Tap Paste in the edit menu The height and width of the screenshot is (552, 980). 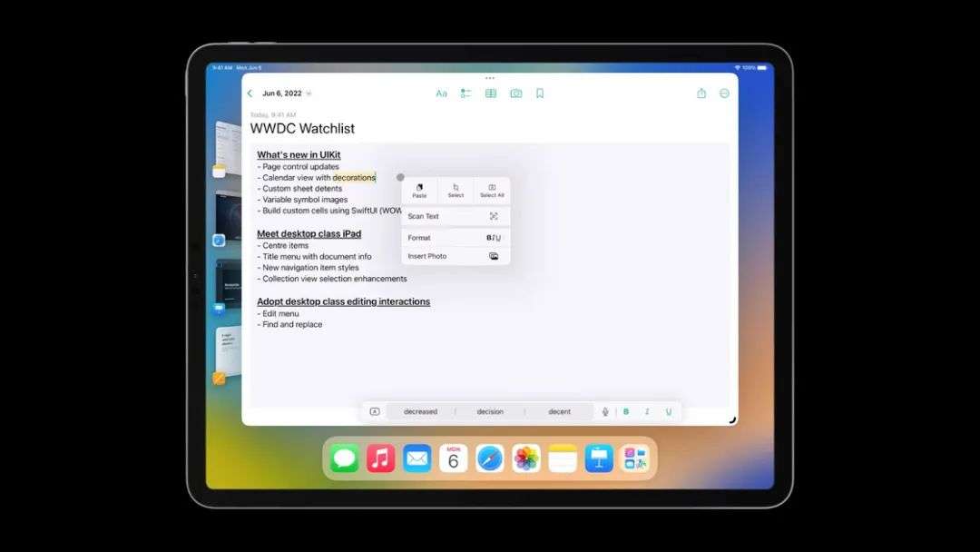pos(419,191)
